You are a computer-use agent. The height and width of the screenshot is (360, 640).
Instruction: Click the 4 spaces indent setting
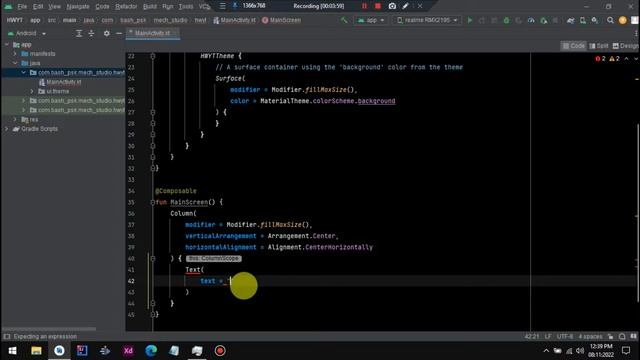[x=590, y=336]
